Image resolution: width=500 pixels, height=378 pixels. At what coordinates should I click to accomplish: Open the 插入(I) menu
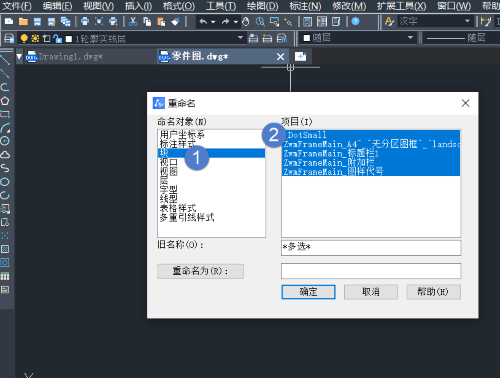138,6
